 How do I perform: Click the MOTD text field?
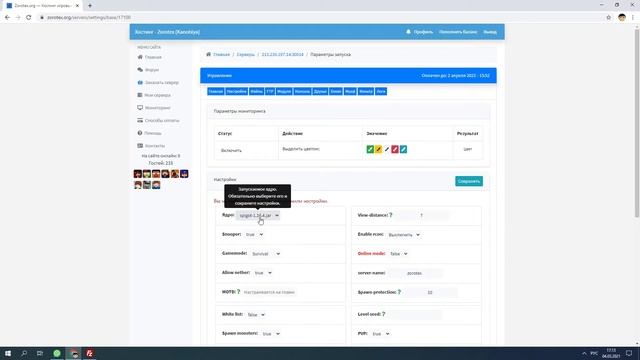(x=269, y=292)
